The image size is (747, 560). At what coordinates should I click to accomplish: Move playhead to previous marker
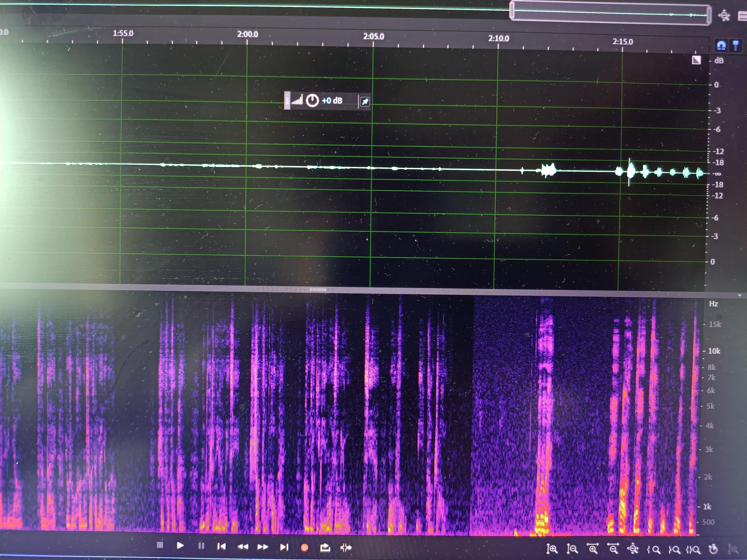point(221,546)
